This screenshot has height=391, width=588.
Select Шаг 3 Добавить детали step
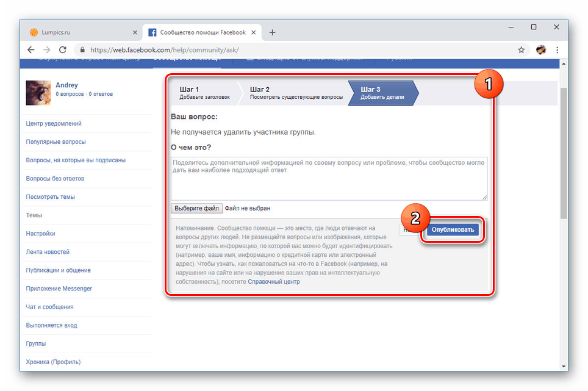point(382,93)
